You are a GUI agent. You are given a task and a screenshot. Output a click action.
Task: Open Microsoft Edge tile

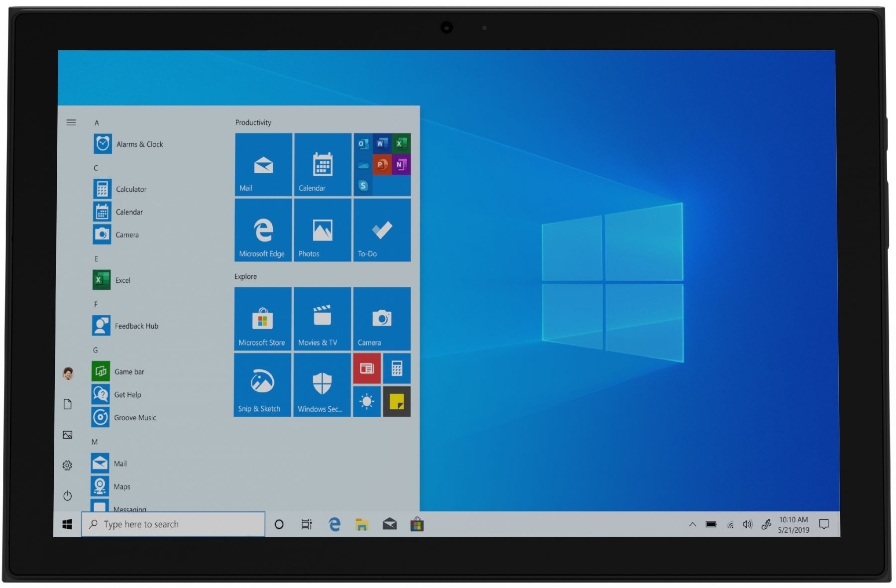(263, 230)
